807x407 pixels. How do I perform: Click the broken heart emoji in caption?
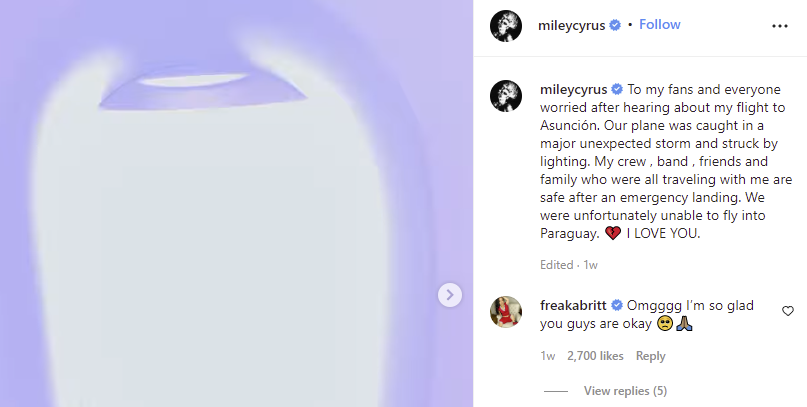pos(613,234)
